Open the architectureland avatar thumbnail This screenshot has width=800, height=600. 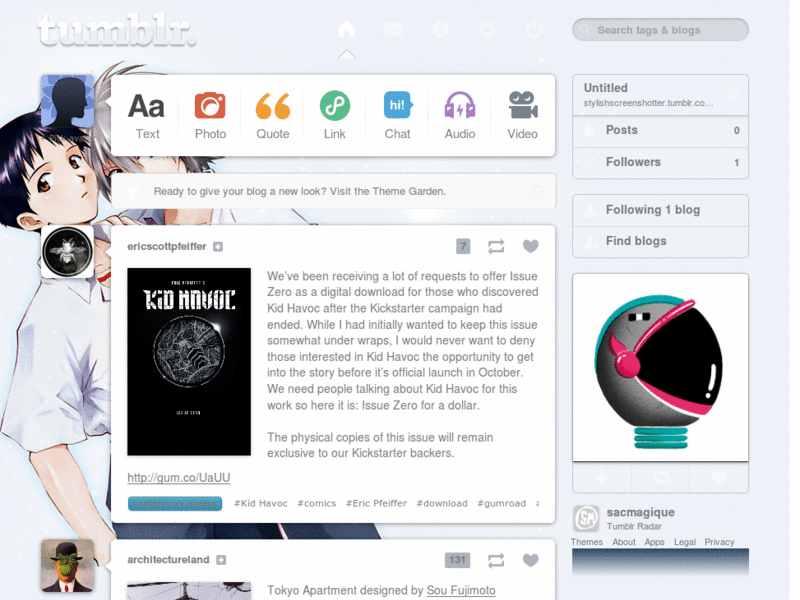pos(67,565)
